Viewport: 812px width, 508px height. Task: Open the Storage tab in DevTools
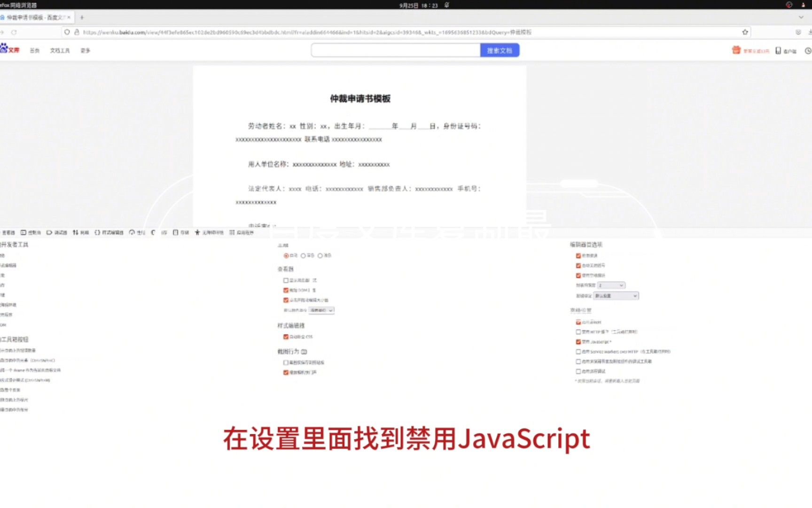click(x=181, y=232)
